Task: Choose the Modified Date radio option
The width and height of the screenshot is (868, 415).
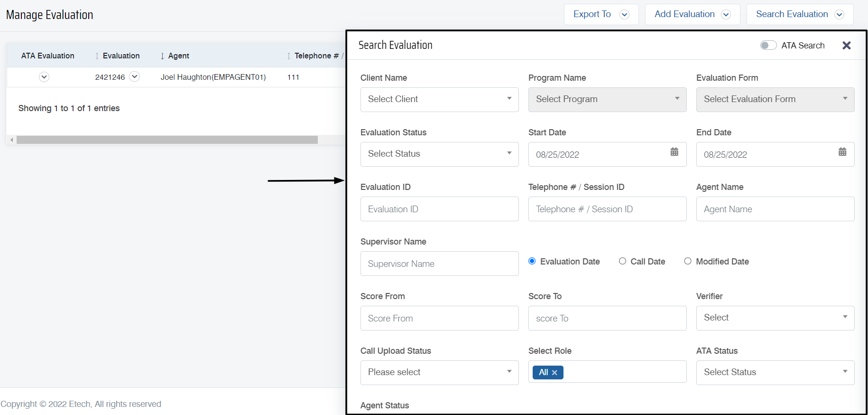Action: click(x=688, y=261)
